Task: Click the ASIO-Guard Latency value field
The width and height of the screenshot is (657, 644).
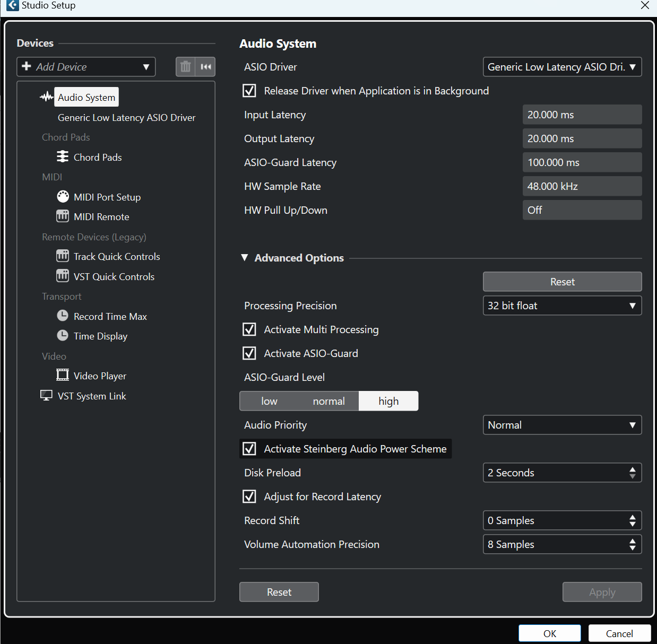Action: point(582,162)
